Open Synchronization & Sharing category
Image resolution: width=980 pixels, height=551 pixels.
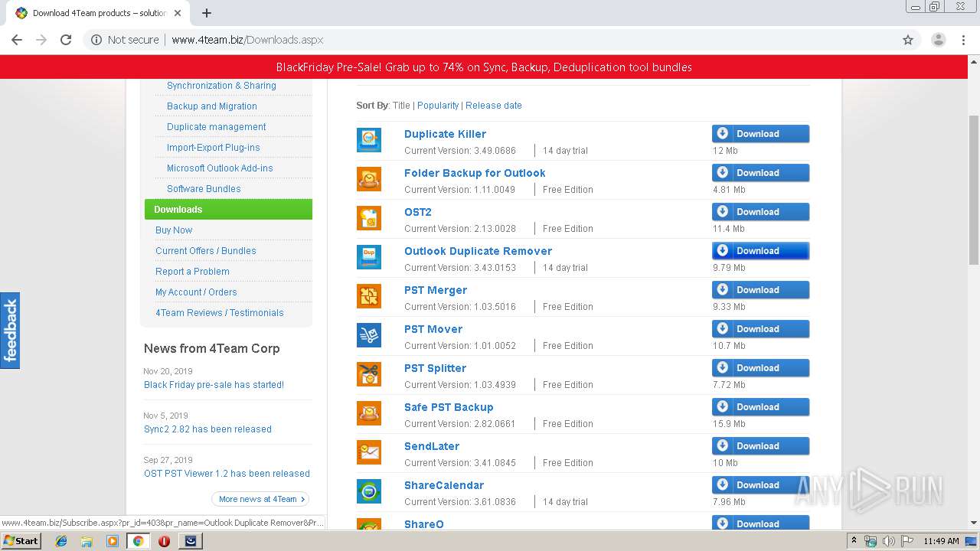[221, 86]
